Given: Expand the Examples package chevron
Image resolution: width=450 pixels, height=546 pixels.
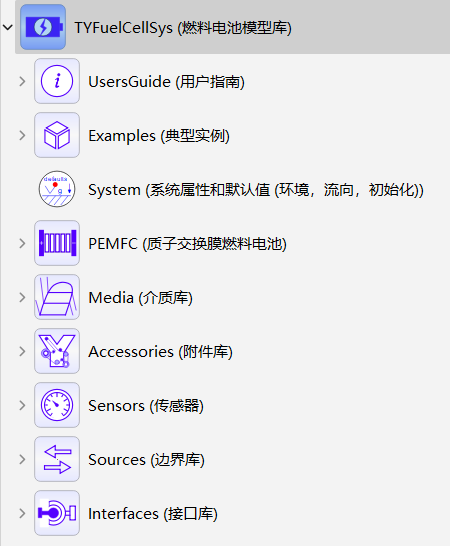Looking at the screenshot, I should point(22,135).
